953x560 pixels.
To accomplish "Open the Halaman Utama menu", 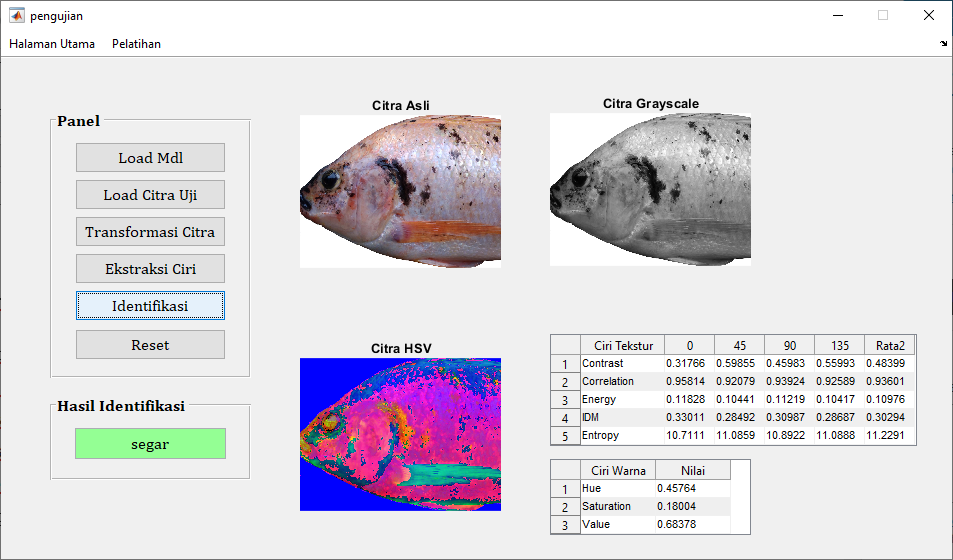I will 52,44.
